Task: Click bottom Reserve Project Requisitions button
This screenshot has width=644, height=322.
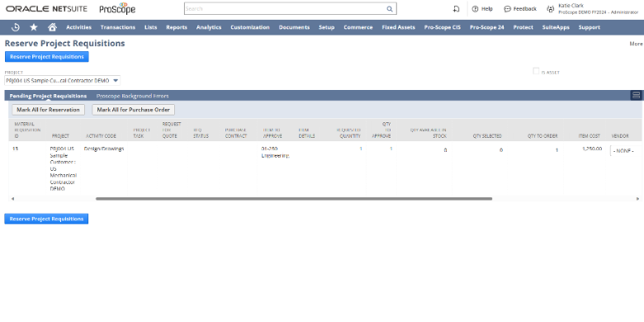Action: point(46,219)
